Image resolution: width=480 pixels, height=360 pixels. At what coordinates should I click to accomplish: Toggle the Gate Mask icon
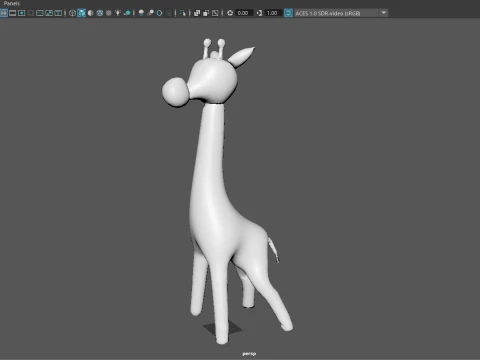point(31,13)
